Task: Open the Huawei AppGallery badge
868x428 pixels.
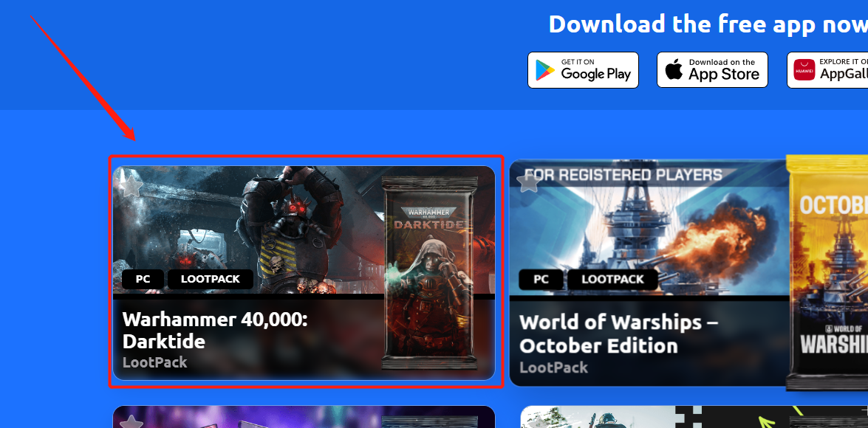Action: coord(827,70)
